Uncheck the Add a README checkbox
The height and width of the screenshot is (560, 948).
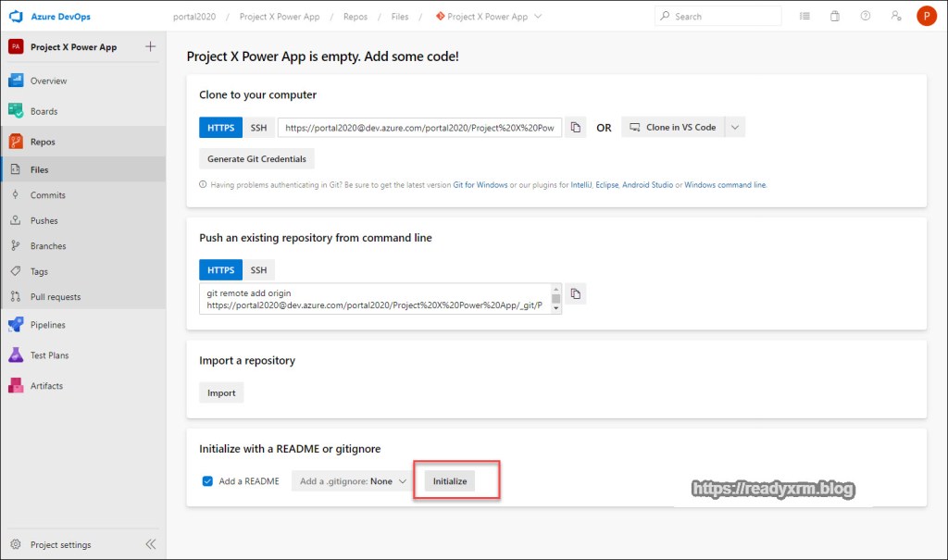pyautogui.click(x=207, y=481)
